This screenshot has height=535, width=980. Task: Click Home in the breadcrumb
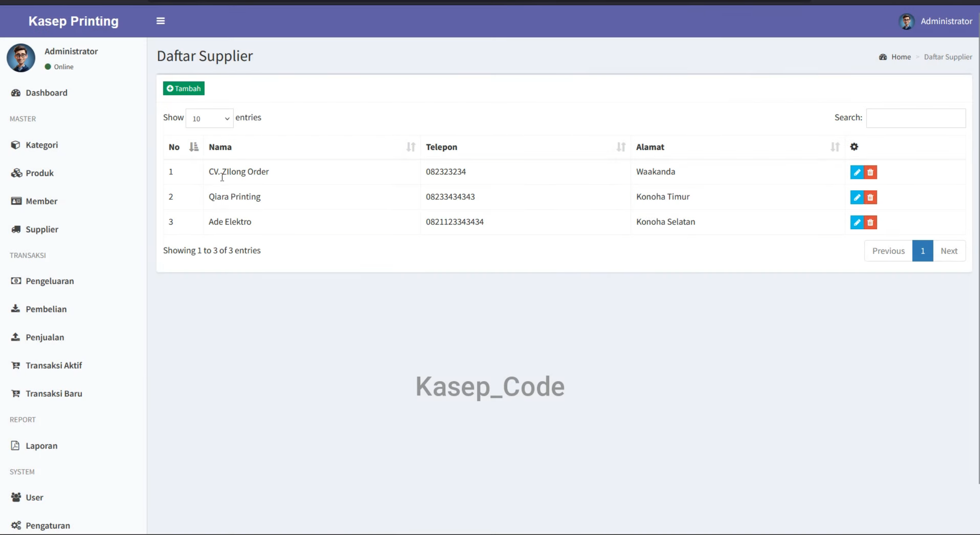901,57
